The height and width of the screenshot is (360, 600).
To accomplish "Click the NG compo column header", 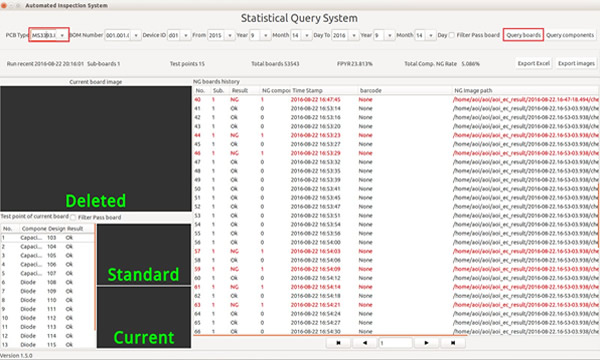I will tap(275, 91).
